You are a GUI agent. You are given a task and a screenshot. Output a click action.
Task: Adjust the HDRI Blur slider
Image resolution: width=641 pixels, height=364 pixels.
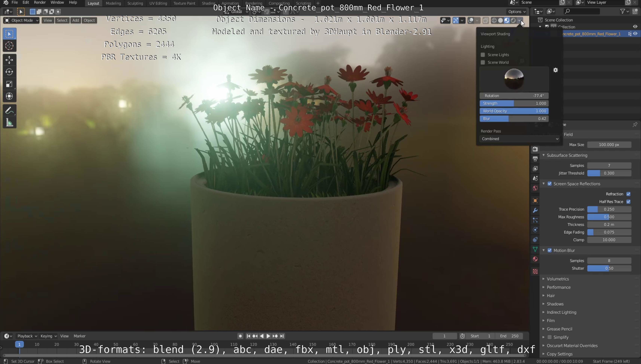coord(514,119)
